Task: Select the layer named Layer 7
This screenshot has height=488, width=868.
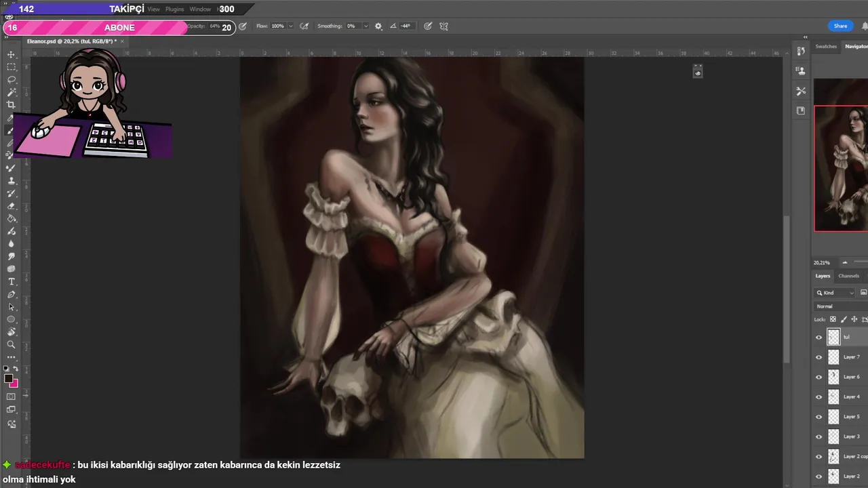Action: point(851,357)
